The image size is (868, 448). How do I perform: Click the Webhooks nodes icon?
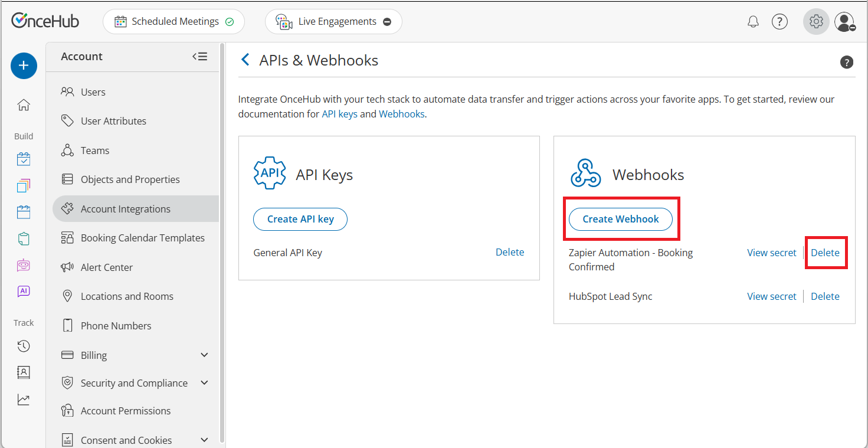pos(585,173)
